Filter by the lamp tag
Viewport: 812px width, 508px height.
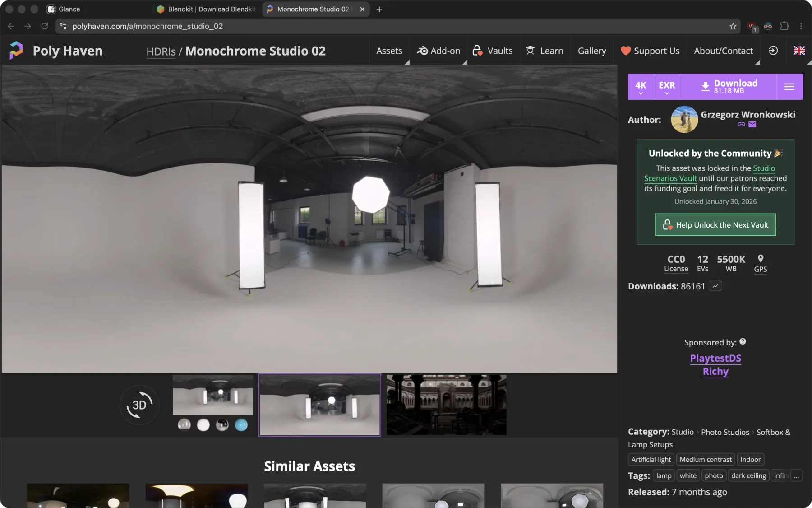664,476
